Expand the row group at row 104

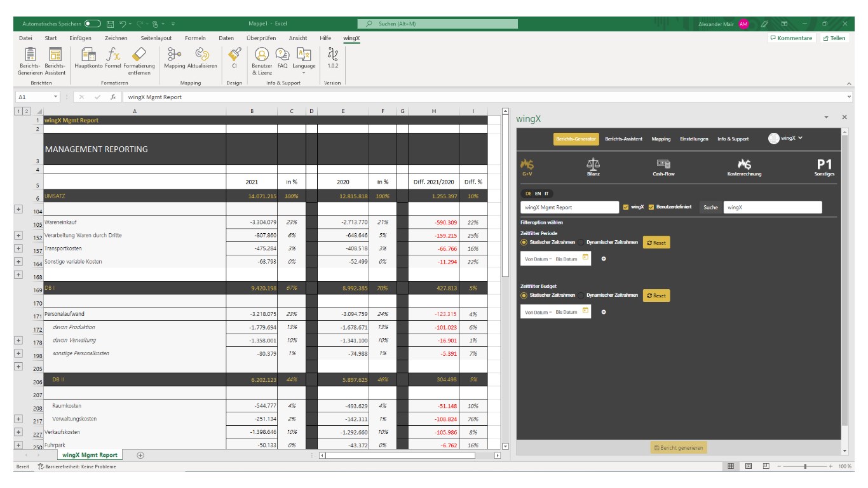pyautogui.click(x=18, y=209)
